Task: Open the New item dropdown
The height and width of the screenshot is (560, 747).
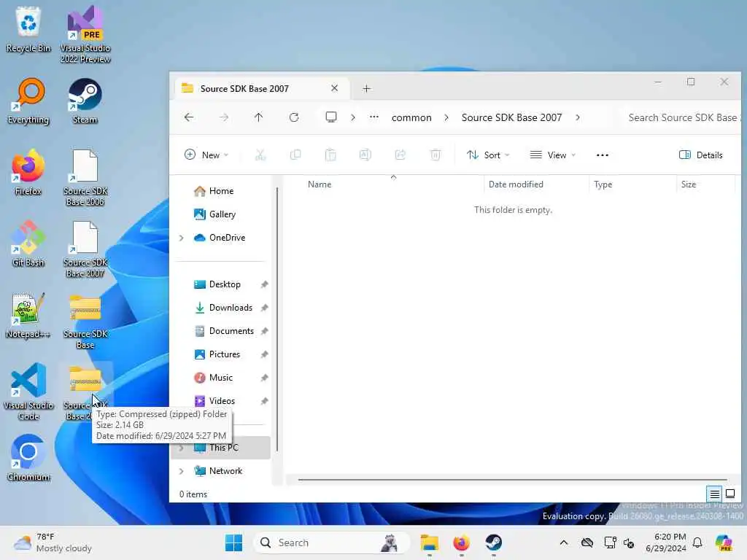Action: pos(206,155)
